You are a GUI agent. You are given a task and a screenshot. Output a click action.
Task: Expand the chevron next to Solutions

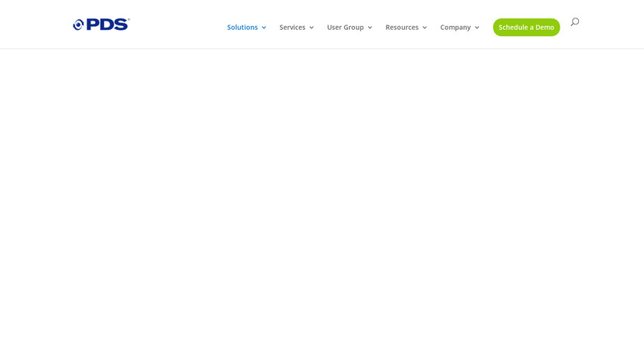264,28
